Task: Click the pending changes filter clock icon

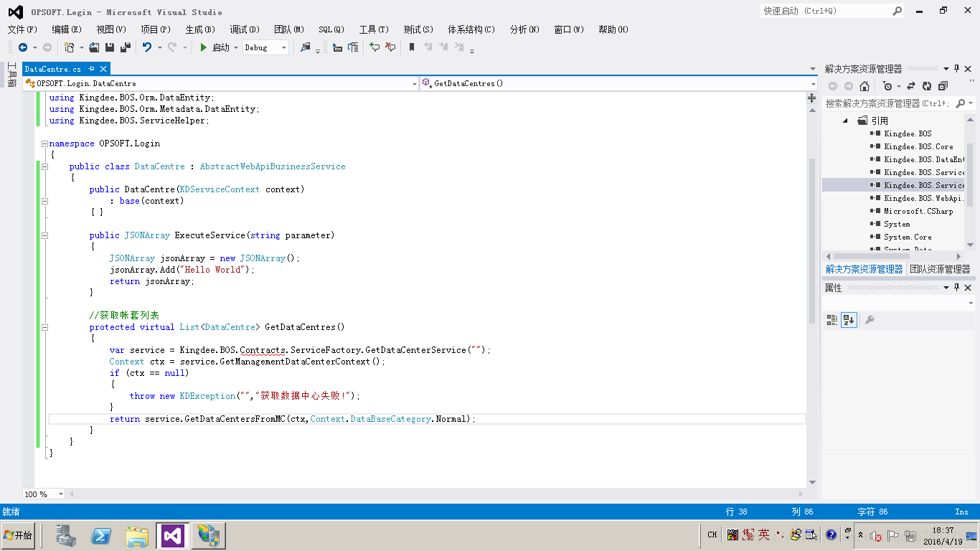Action: (x=888, y=86)
